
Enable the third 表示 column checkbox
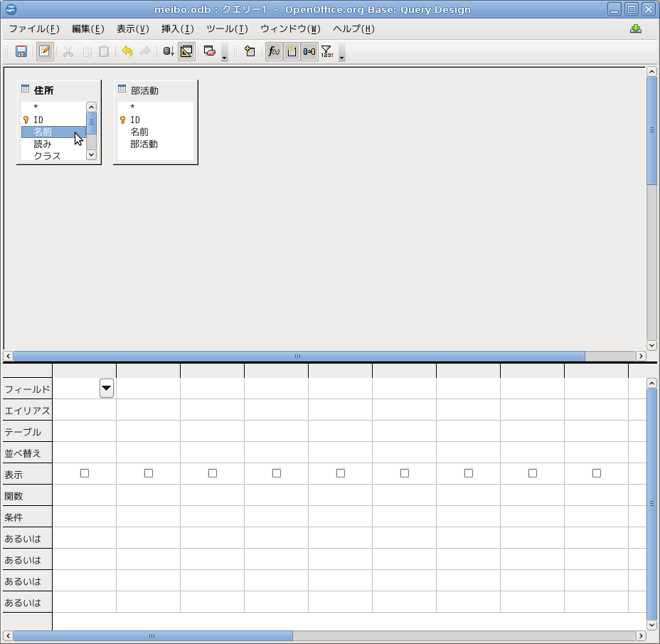pyautogui.click(x=213, y=473)
